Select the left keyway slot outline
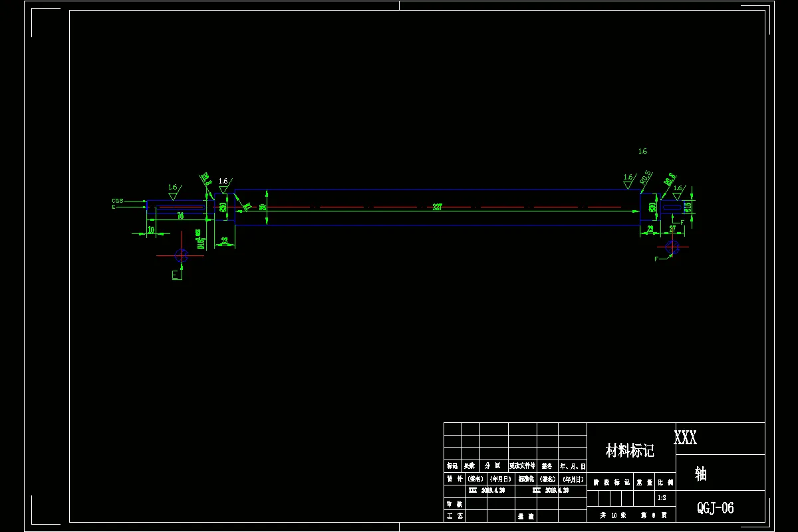The height and width of the screenshot is (532, 798). coord(182,207)
